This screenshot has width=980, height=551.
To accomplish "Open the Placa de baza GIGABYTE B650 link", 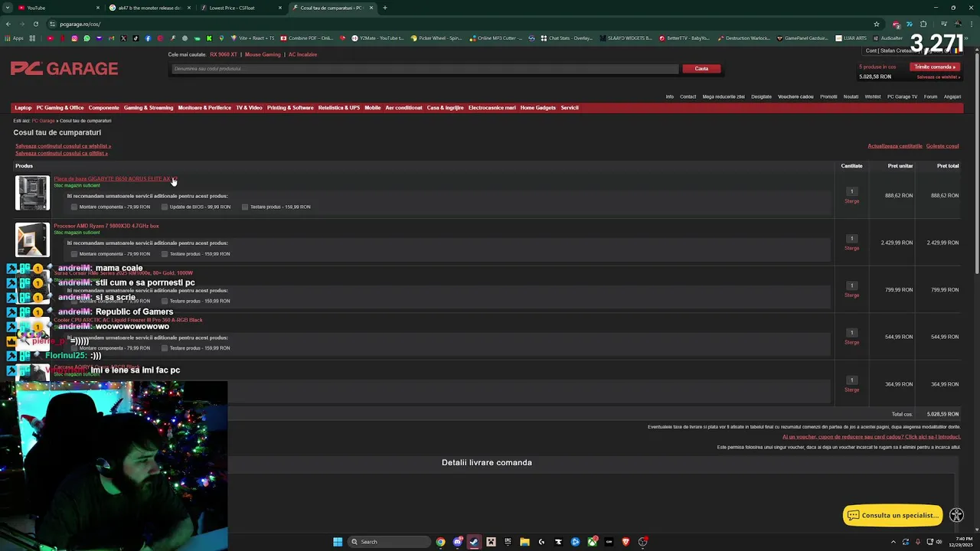I will click(x=115, y=179).
